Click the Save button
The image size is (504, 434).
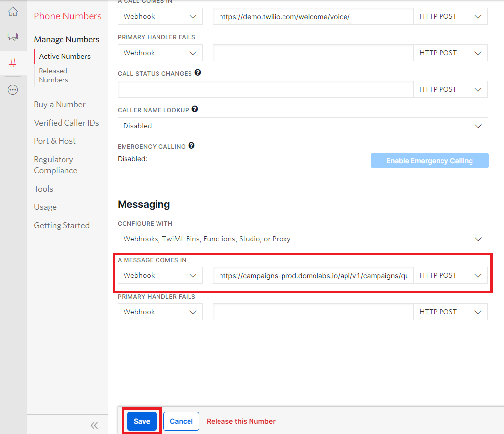[141, 421]
